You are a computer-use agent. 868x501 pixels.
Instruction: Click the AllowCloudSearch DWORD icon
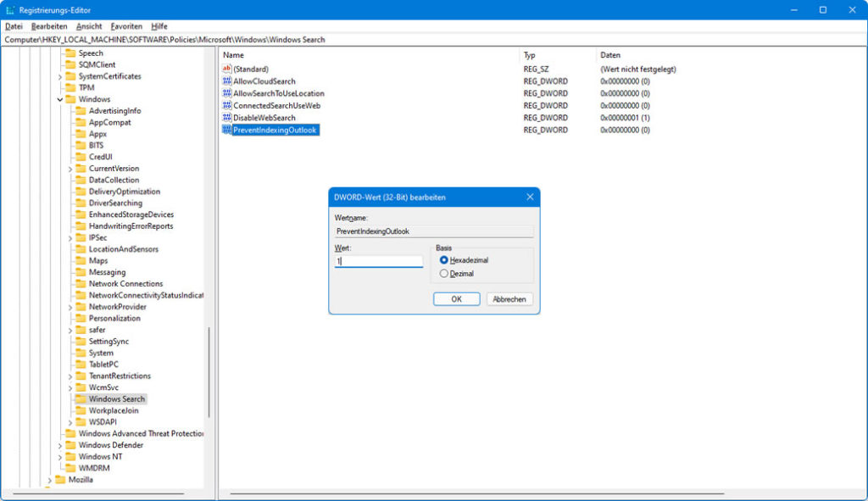point(226,81)
